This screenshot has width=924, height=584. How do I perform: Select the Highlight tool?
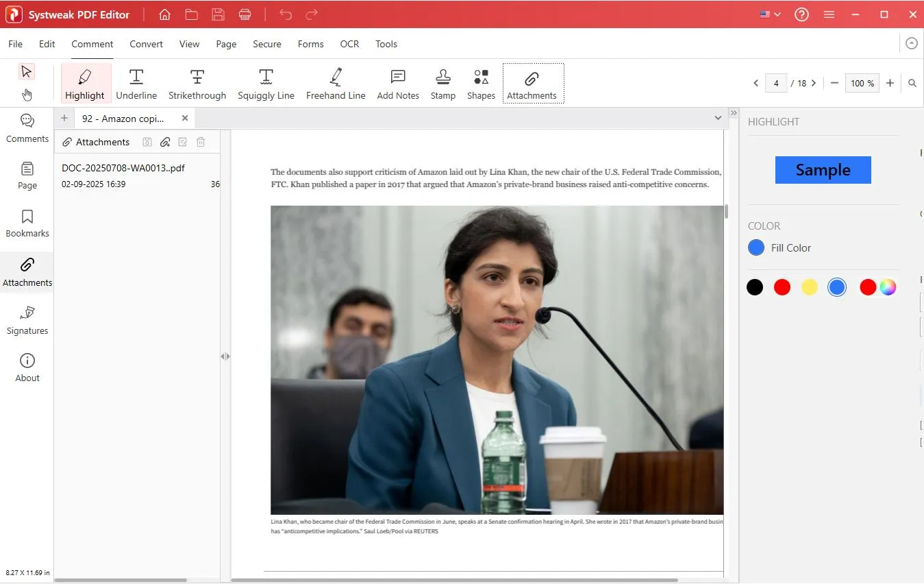pos(85,84)
